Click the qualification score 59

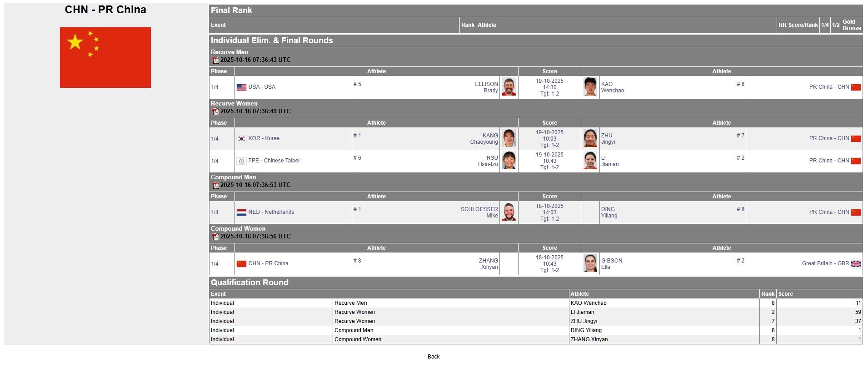(858, 312)
